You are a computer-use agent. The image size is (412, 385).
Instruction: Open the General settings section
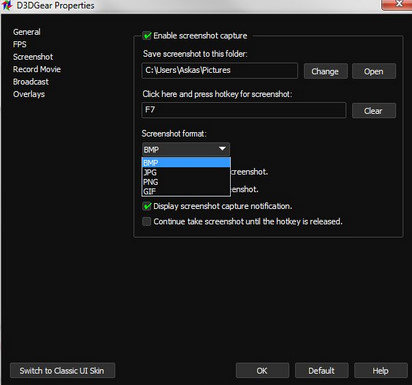point(27,32)
